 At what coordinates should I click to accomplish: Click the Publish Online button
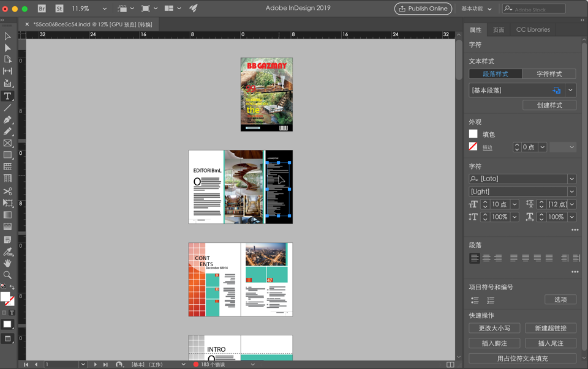click(x=423, y=9)
